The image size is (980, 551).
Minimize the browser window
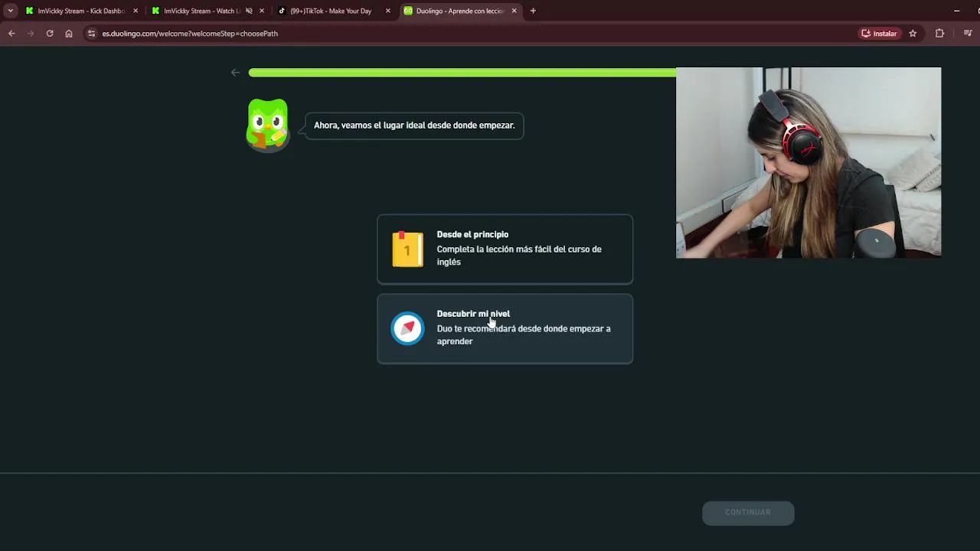pos(956,11)
